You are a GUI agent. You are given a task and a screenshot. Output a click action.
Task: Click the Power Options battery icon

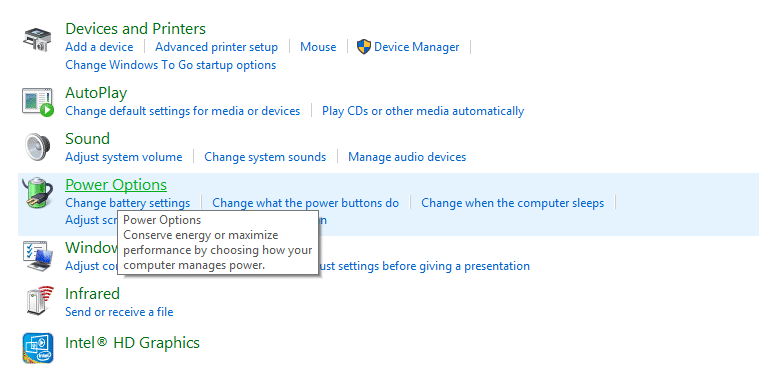(38, 193)
